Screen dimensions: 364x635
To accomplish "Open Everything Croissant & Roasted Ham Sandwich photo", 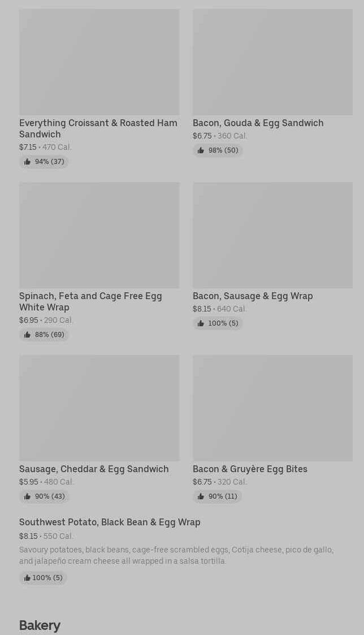I will click(x=99, y=62).
